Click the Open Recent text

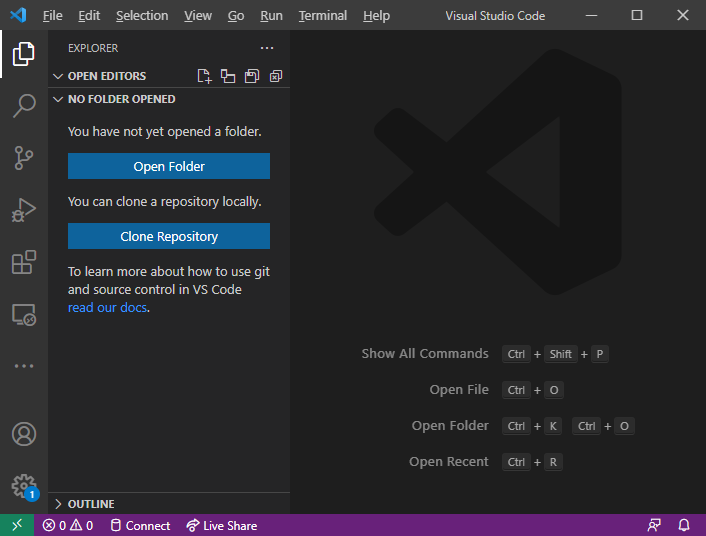(x=448, y=462)
